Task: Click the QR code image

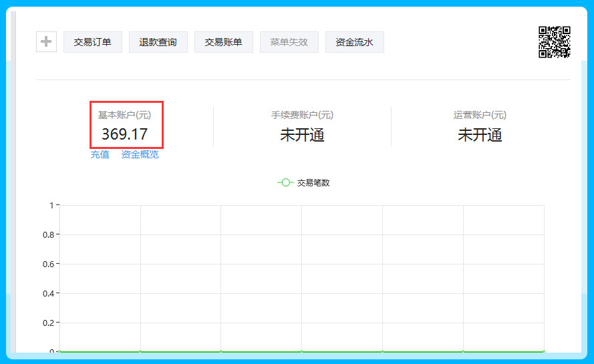Action: tap(554, 42)
